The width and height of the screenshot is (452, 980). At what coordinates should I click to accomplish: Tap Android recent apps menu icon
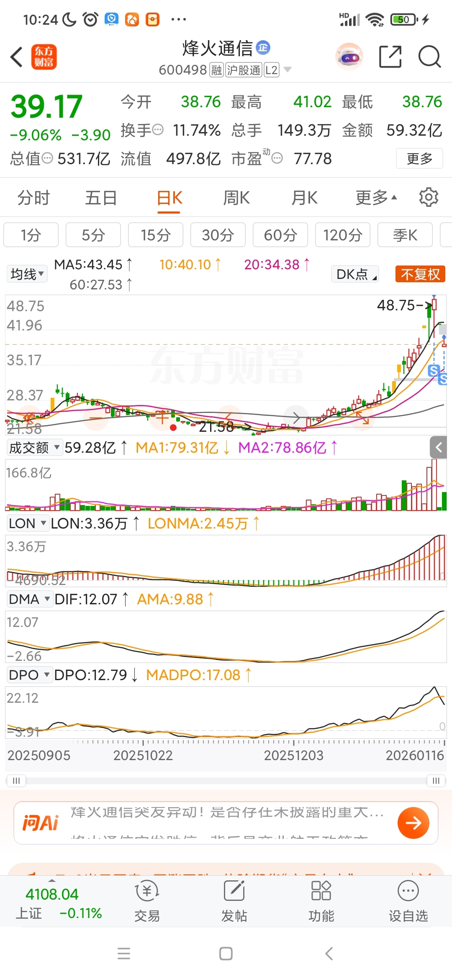(124, 954)
